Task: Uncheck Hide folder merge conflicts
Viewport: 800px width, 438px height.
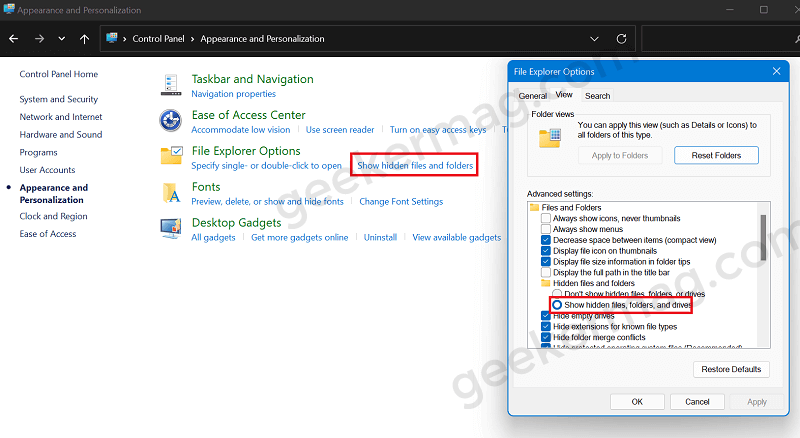Action: coord(546,337)
